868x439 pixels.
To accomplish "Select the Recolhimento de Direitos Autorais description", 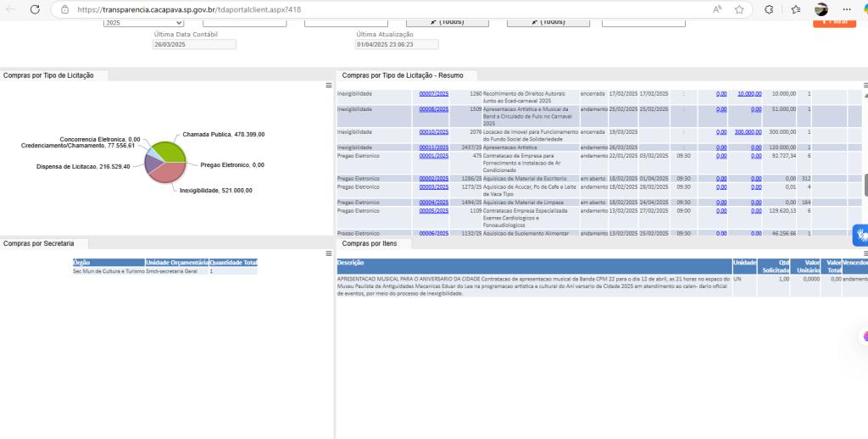I will pyautogui.click(x=531, y=97).
